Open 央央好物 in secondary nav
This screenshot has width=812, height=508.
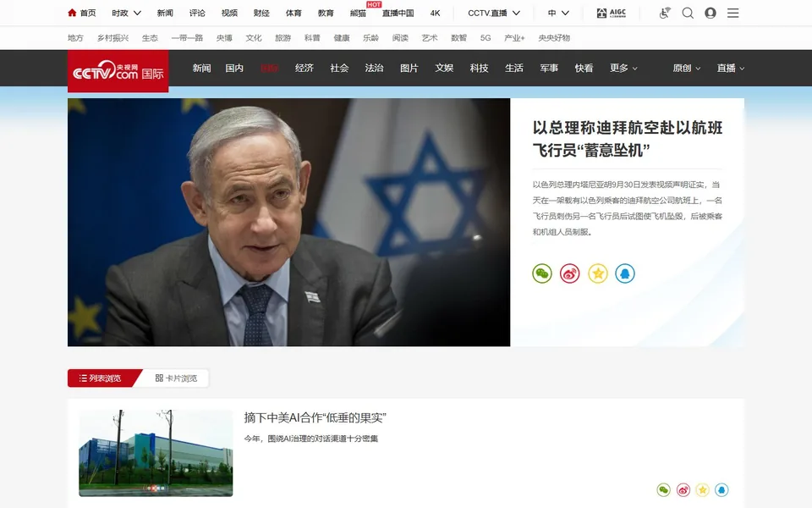(x=554, y=38)
